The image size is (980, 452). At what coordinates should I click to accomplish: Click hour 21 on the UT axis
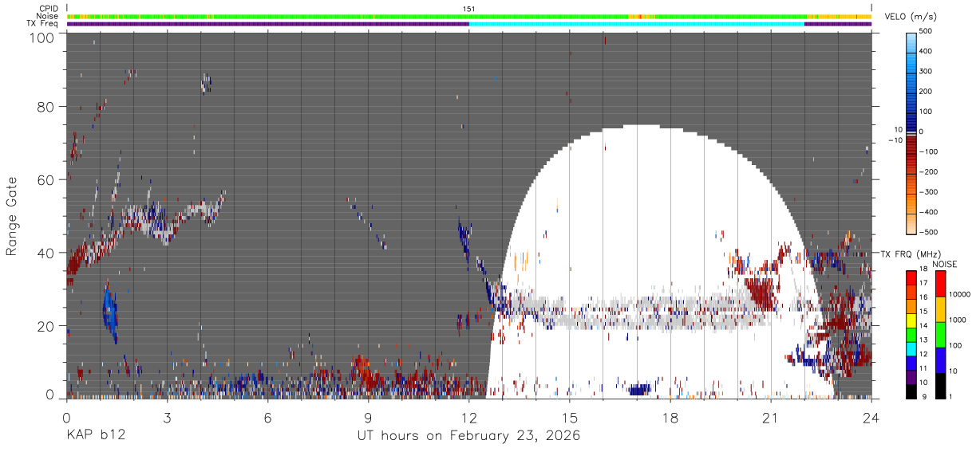770,417
